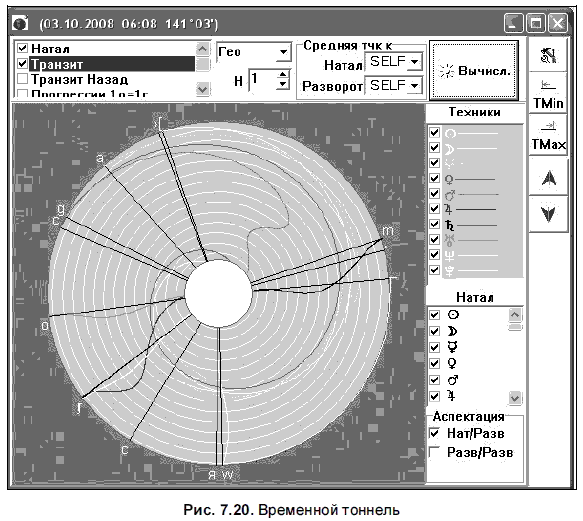Uncheck the Натал checkbox in top list

[23, 48]
